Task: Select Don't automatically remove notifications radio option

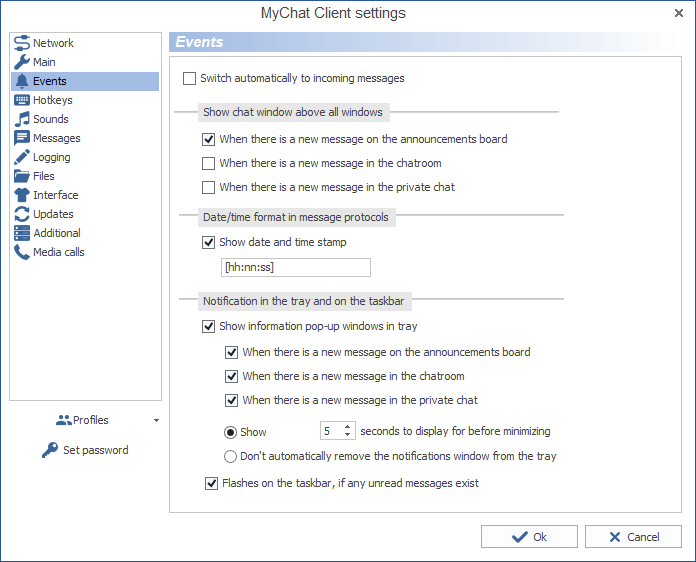Action: [x=231, y=456]
